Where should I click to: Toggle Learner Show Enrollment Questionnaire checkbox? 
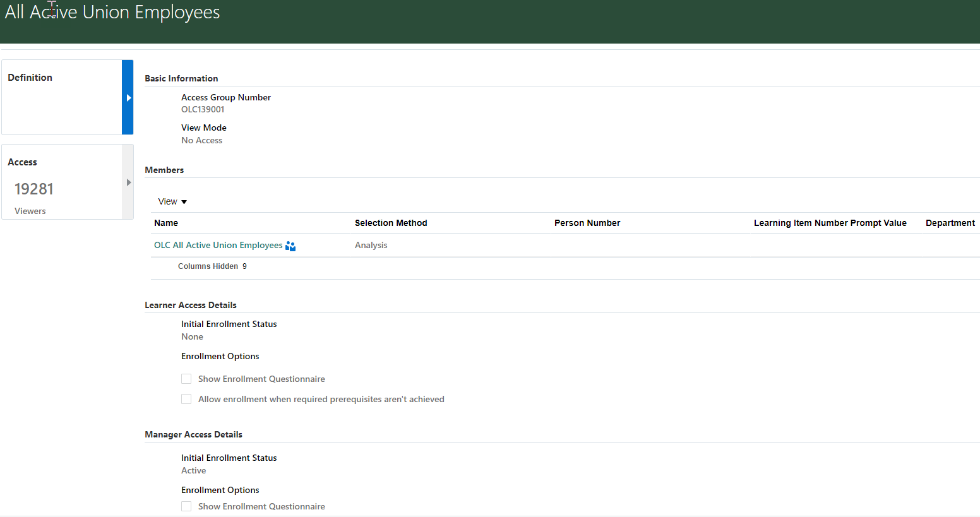(x=186, y=379)
